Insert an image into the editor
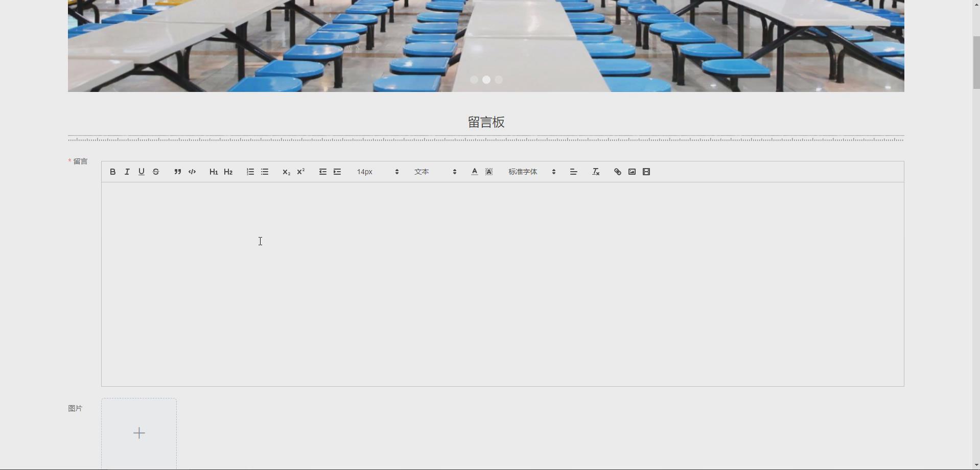 click(x=632, y=172)
